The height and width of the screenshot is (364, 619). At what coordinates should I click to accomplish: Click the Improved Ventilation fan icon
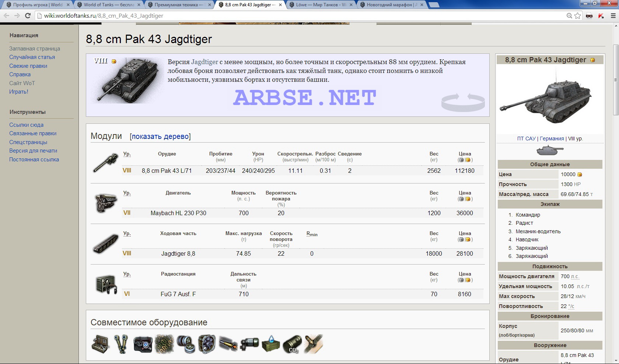pyautogui.click(x=207, y=344)
